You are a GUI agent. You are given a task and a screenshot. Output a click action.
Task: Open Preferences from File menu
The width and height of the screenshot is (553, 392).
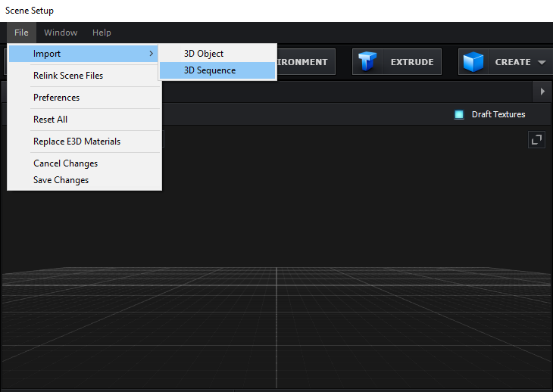click(56, 98)
